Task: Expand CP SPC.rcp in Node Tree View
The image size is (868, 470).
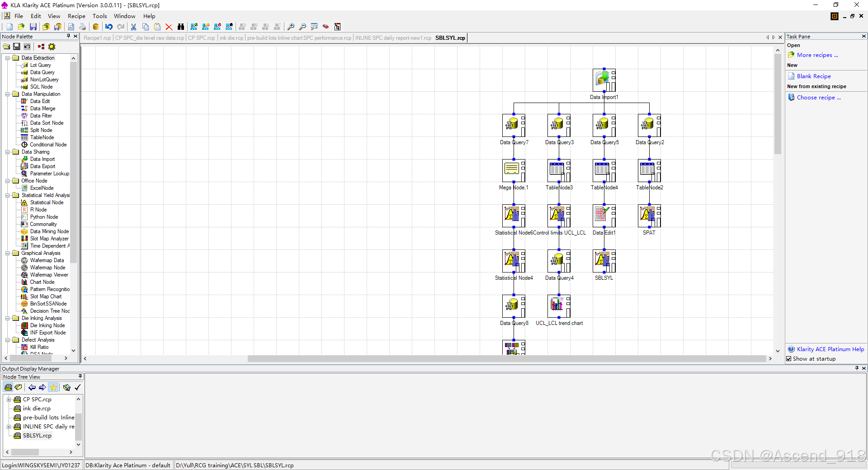Action: coord(9,399)
